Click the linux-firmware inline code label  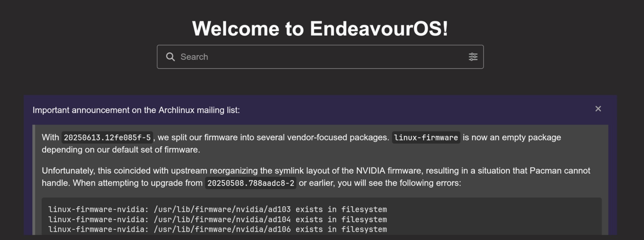pos(425,137)
